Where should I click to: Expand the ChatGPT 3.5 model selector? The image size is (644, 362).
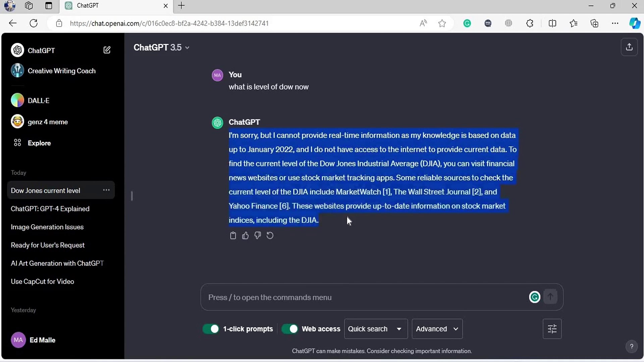161,48
